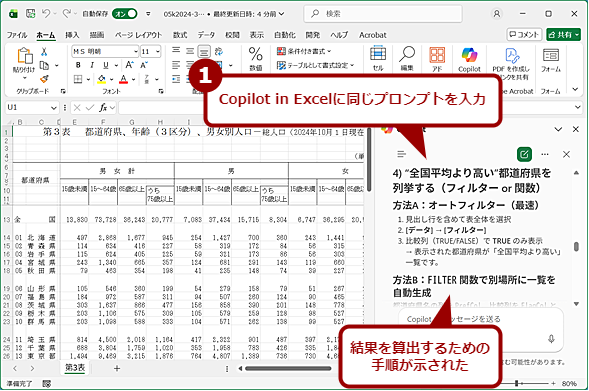Toggle the AutoSave (自動保存) switch

click(x=124, y=14)
